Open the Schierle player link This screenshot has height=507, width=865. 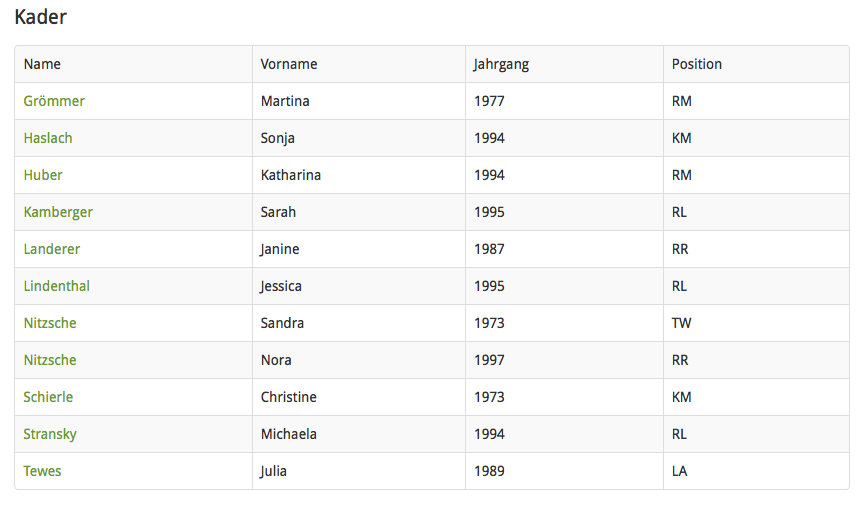click(48, 397)
